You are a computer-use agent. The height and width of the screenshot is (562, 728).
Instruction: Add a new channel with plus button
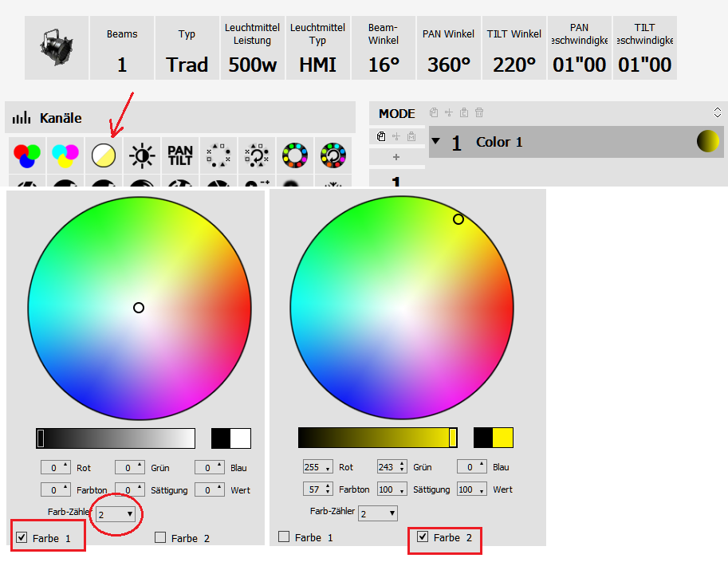point(396,157)
